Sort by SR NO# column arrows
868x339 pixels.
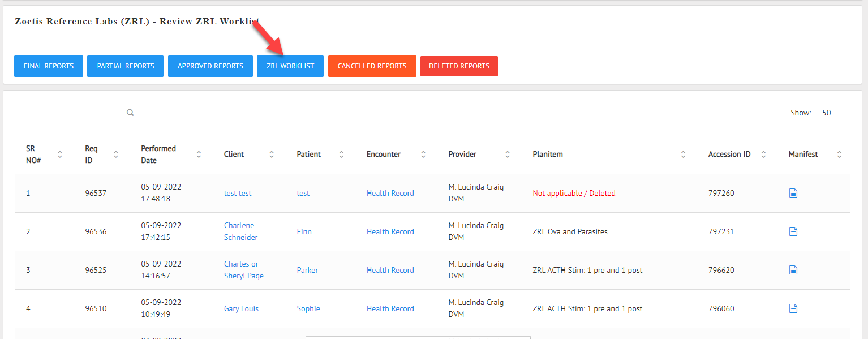[60, 155]
